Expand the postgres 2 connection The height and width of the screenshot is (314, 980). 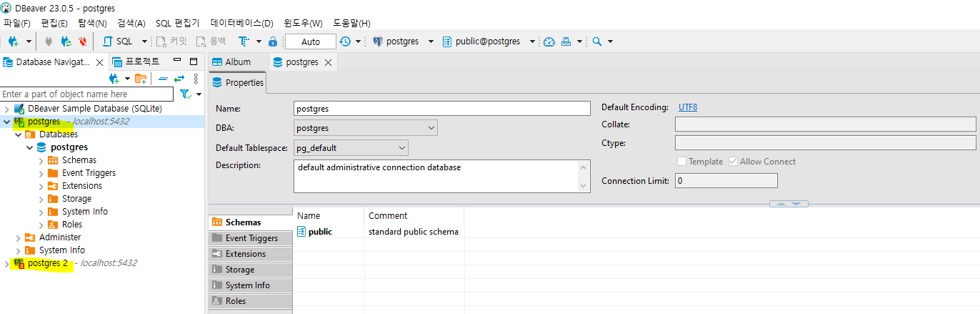(7, 263)
